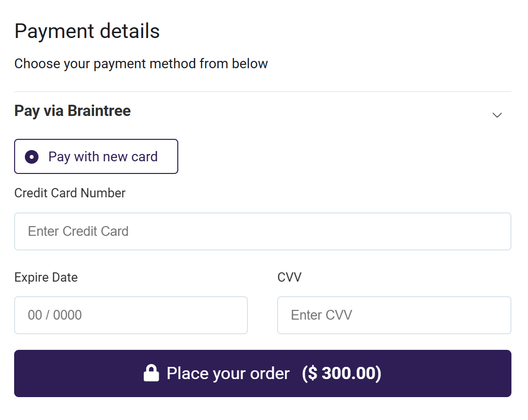Toggle the Braintree payment method accordion row

263,112
